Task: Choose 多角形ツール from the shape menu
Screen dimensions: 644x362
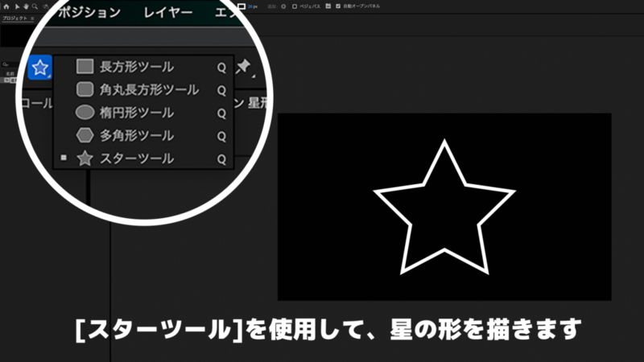Action: [144, 136]
